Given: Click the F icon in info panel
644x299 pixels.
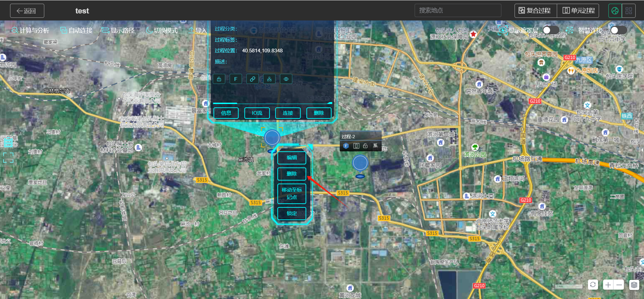Looking at the screenshot, I should pos(236,79).
